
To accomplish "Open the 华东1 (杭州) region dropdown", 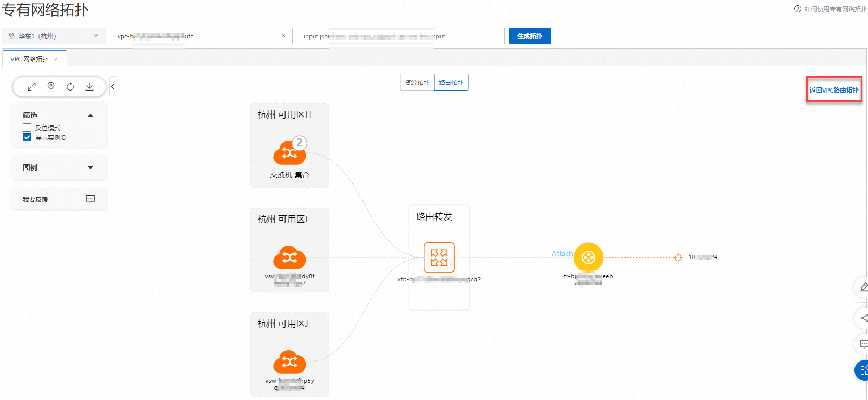I will point(54,36).
